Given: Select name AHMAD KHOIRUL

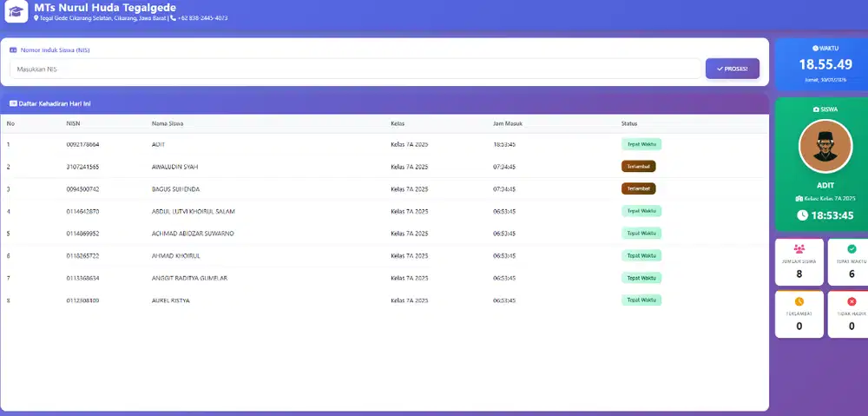Looking at the screenshot, I should (176, 256).
